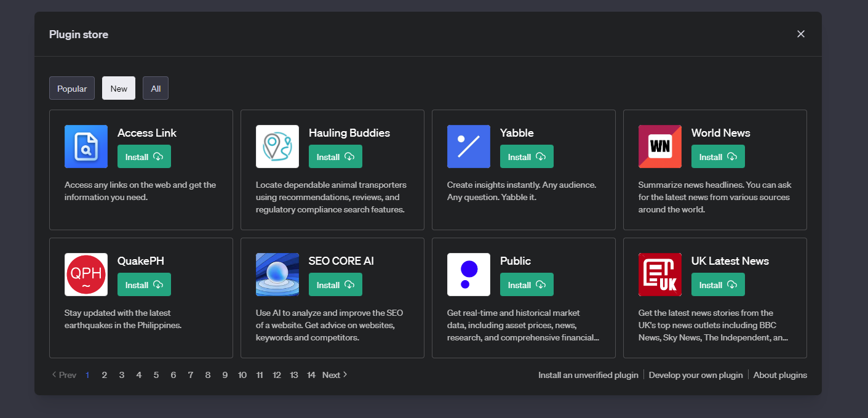Click description 'Stay updated with the latest earthquakes'
868x418 pixels.
tap(123, 319)
